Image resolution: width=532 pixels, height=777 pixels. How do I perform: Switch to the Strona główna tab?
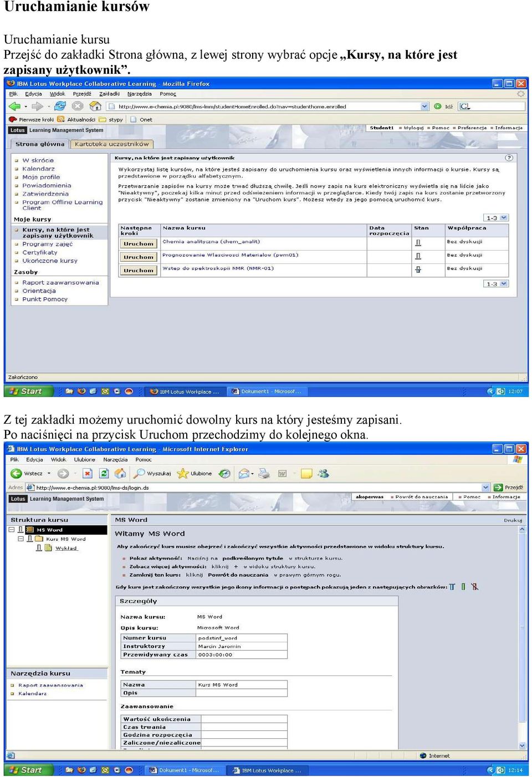(x=40, y=144)
